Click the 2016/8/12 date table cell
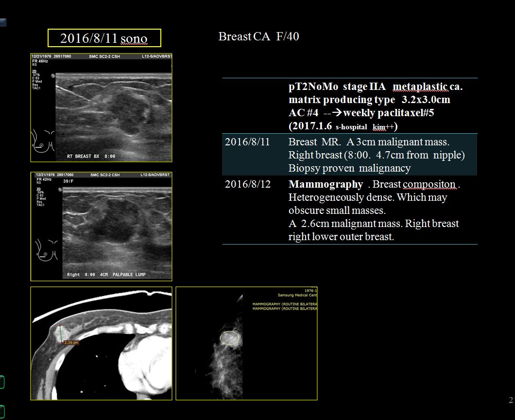 247,185
